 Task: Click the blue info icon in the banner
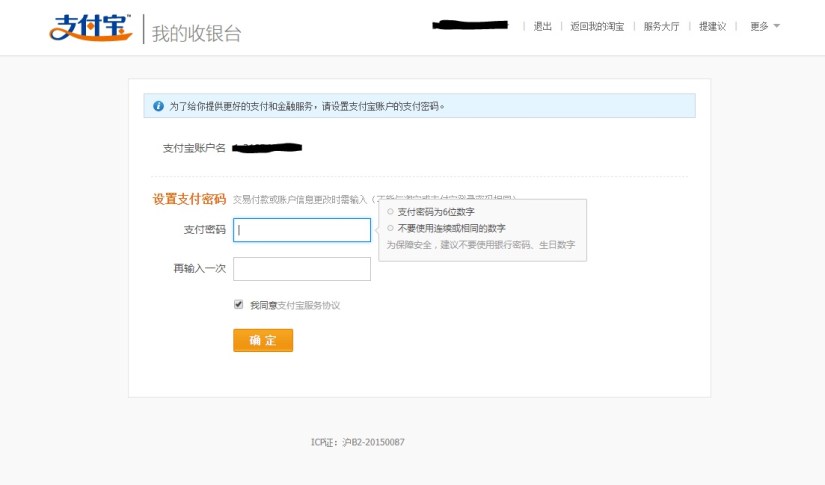(x=158, y=106)
